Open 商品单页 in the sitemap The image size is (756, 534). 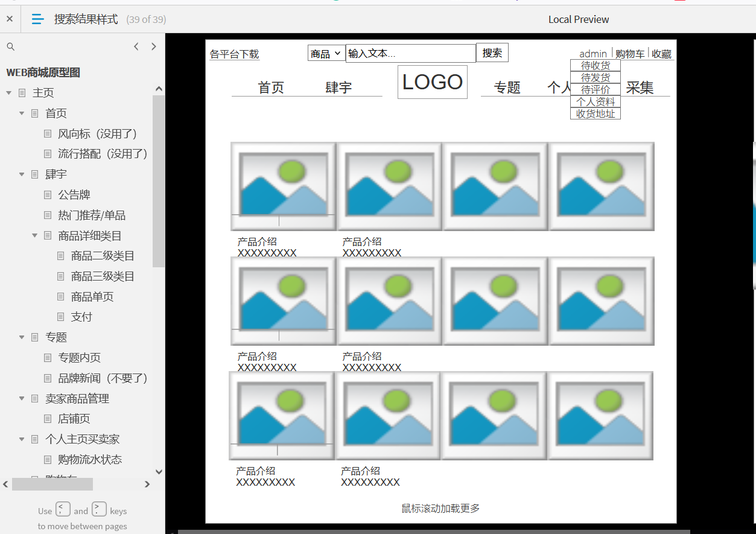(92, 297)
